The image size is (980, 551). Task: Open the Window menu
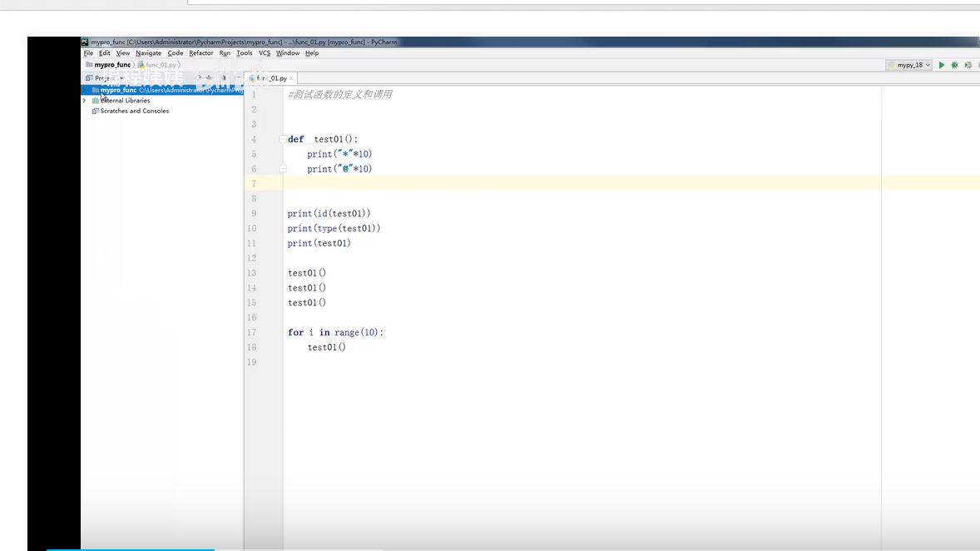[288, 53]
